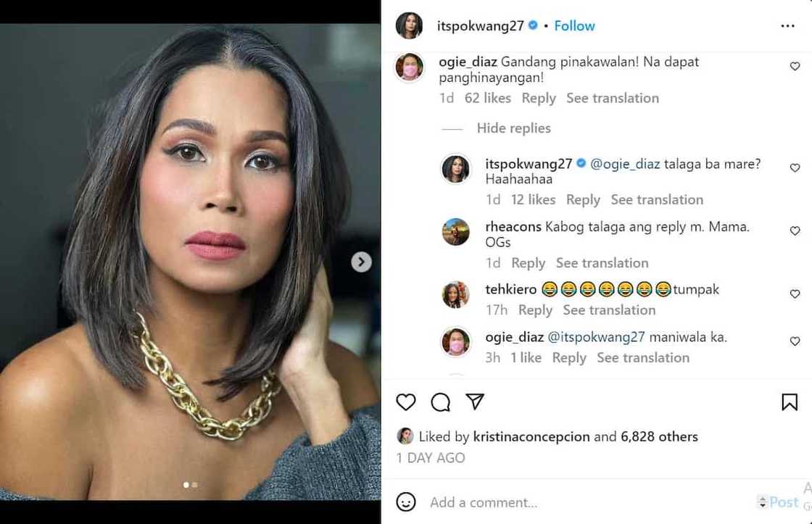
Task: Open three-dot more options menu
Action: coord(788,26)
